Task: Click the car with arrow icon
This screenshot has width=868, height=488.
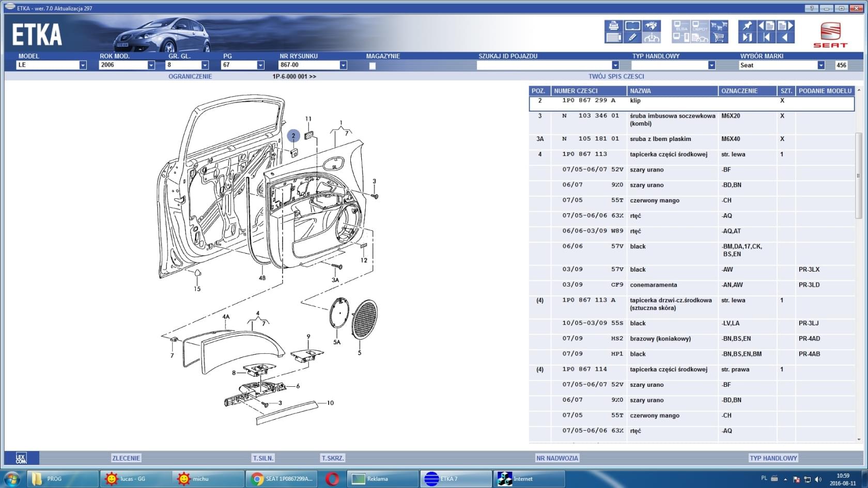Action: (x=652, y=37)
